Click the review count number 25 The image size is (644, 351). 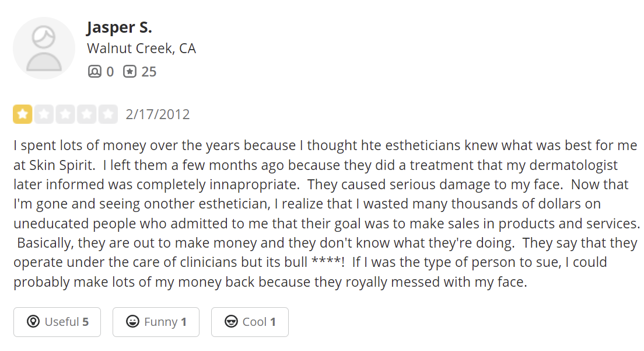coord(149,72)
